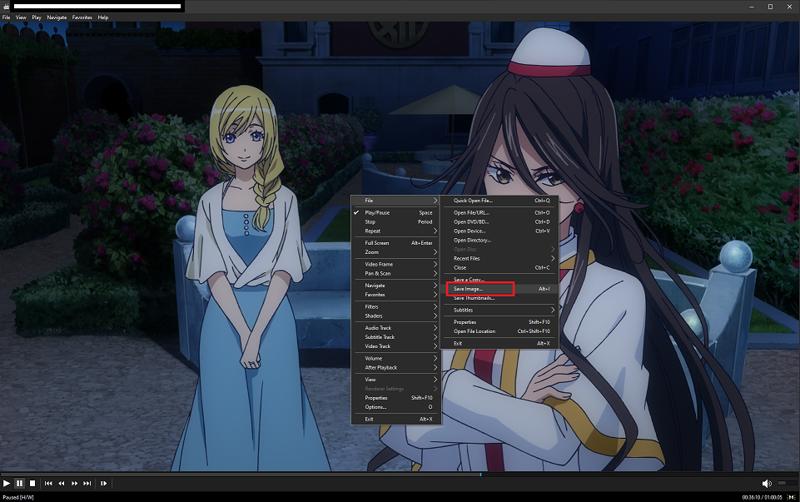Click the frame-step icon in the control bar
800x502 pixels.
104,483
